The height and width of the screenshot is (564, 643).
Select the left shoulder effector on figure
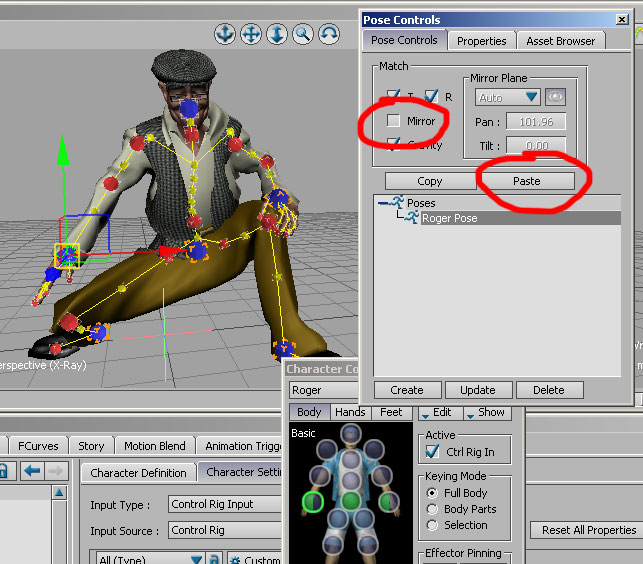point(327,449)
